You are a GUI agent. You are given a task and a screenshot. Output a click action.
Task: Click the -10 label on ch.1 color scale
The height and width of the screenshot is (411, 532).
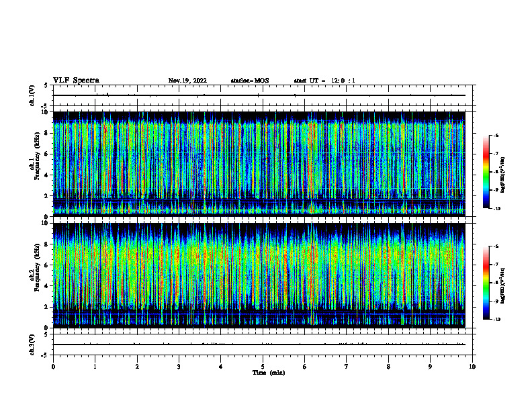pyautogui.click(x=497, y=209)
